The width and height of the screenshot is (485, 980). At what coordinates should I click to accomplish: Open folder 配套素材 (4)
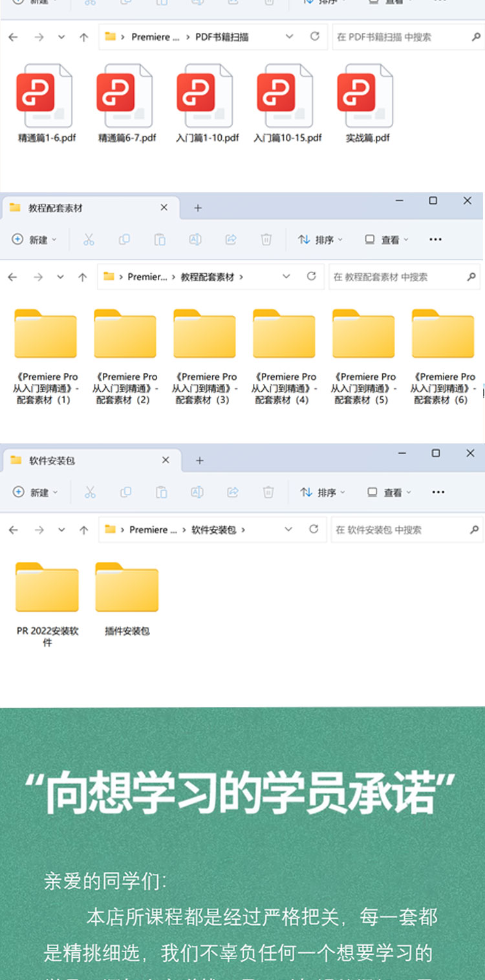(284, 357)
